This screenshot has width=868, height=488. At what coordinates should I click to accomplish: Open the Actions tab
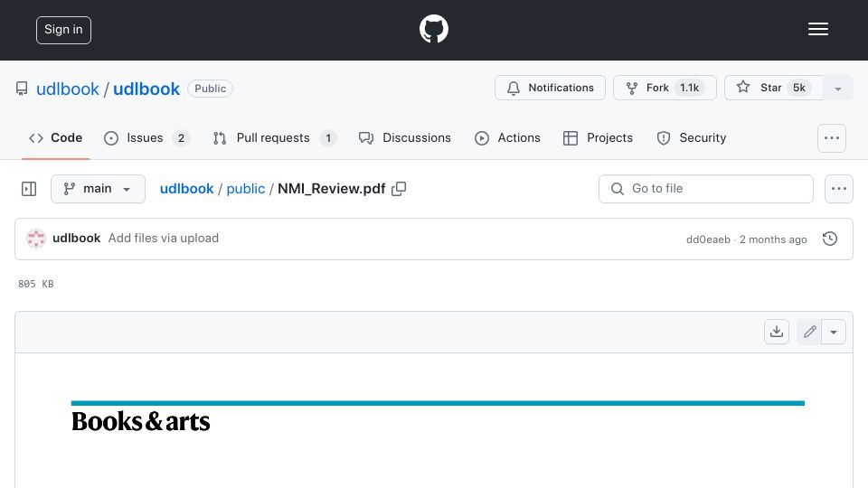[507, 137]
